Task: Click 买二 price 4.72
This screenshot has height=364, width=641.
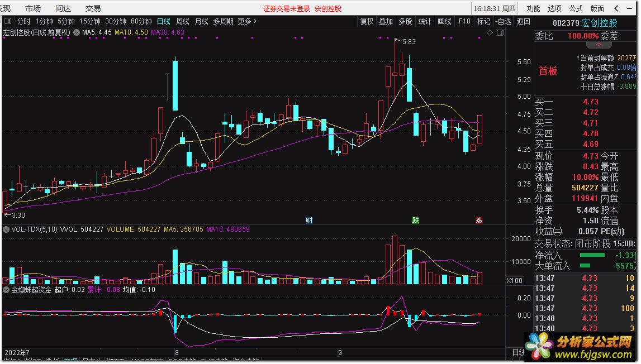Action: (x=591, y=112)
